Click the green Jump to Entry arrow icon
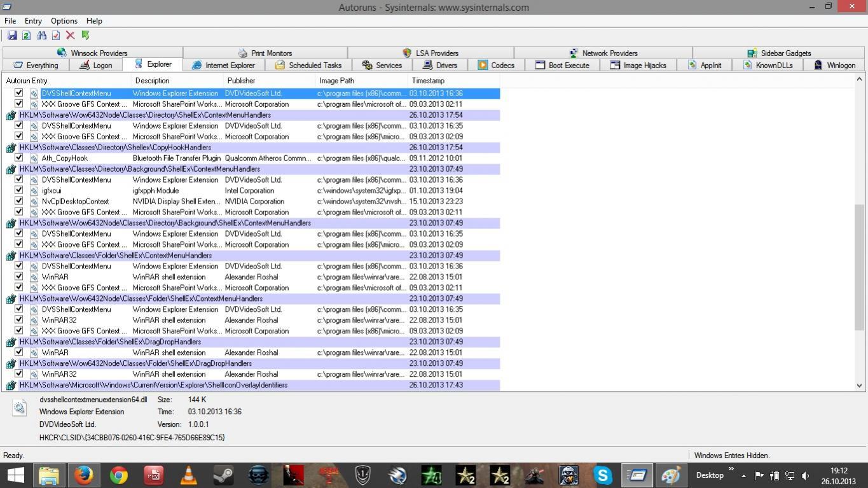The image size is (868, 488). click(x=85, y=36)
